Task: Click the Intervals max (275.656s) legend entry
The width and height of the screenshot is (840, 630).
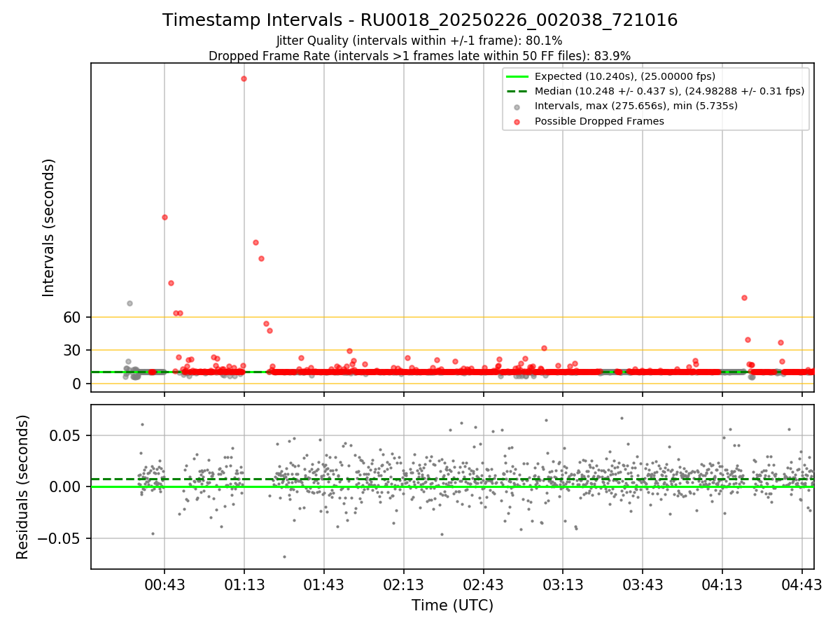Action: (636, 106)
